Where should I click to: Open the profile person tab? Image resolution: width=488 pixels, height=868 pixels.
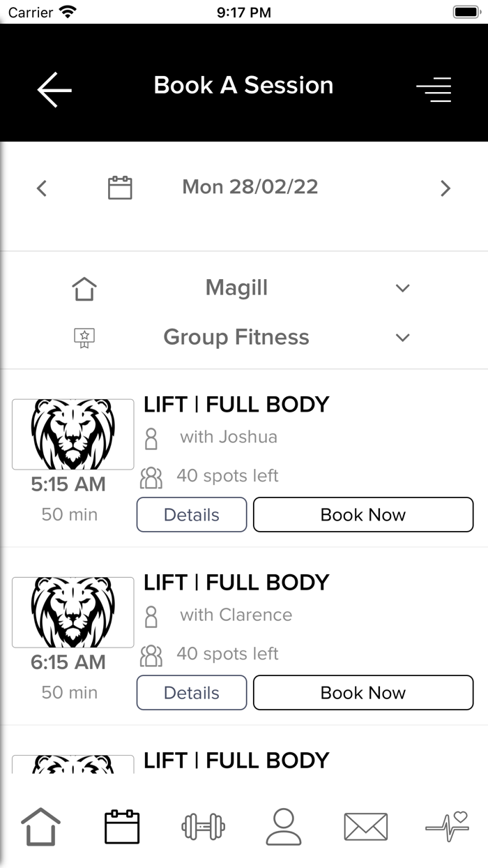tap(284, 827)
